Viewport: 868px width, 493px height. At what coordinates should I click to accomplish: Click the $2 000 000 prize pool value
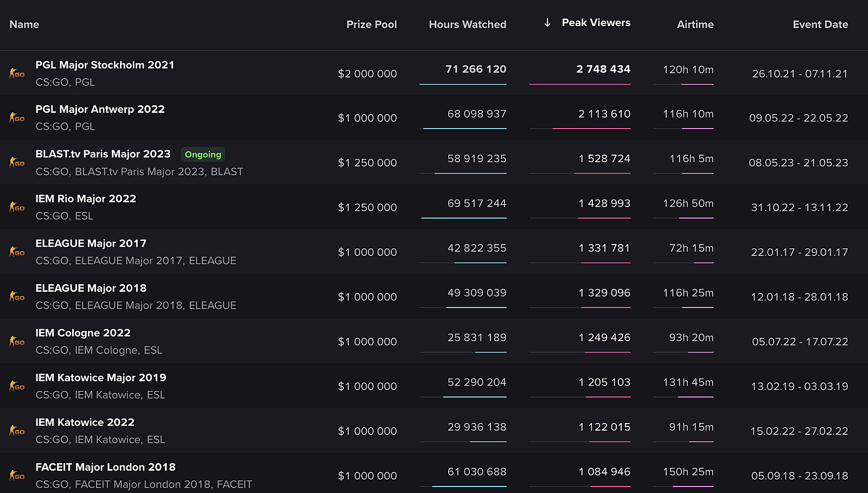pos(367,74)
